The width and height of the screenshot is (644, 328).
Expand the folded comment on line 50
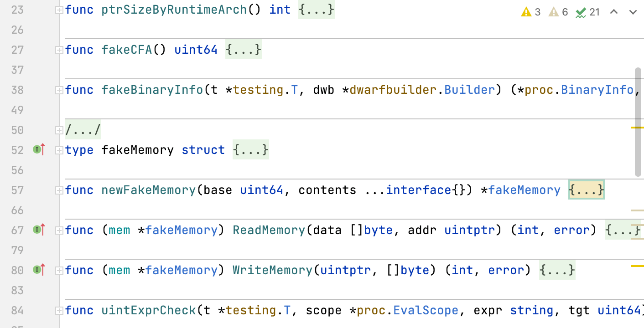[58, 129]
